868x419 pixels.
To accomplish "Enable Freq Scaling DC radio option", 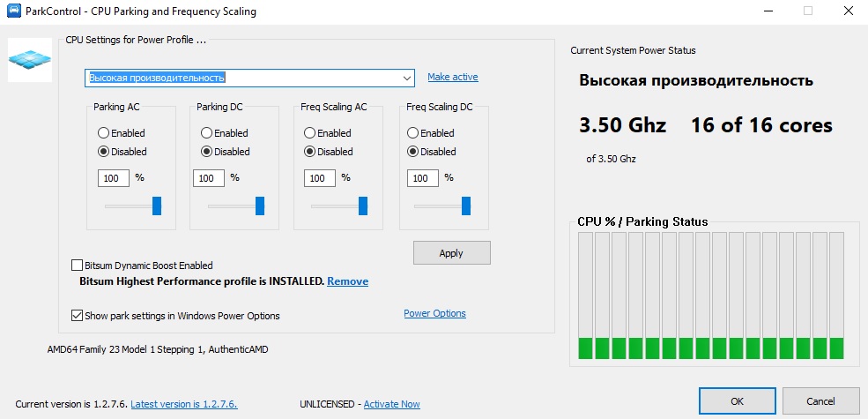I will click(431, 133).
